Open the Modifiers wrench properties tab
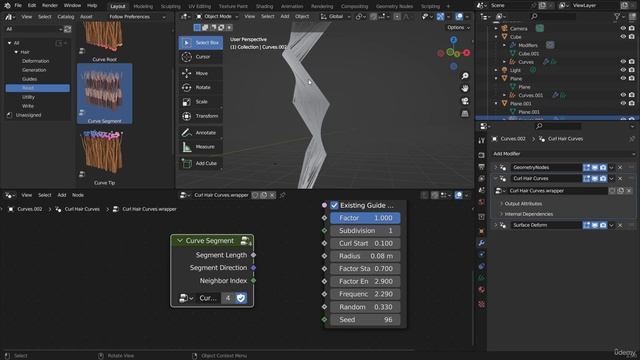The height and width of the screenshot is (360, 640). pos(482,243)
